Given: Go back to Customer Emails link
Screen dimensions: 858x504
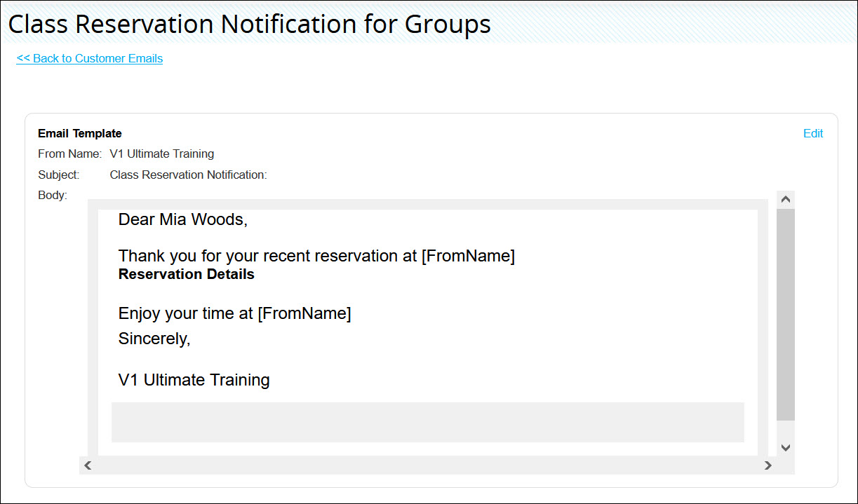Looking at the screenshot, I should 90,58.
